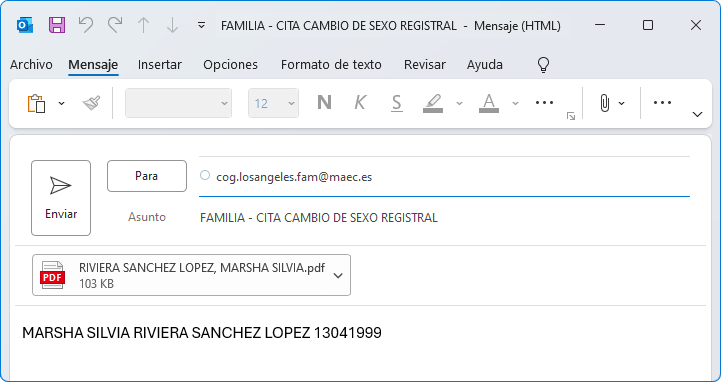Save the message with the floppy disk icon
721x382 pixels.
[x=57, y=25]
